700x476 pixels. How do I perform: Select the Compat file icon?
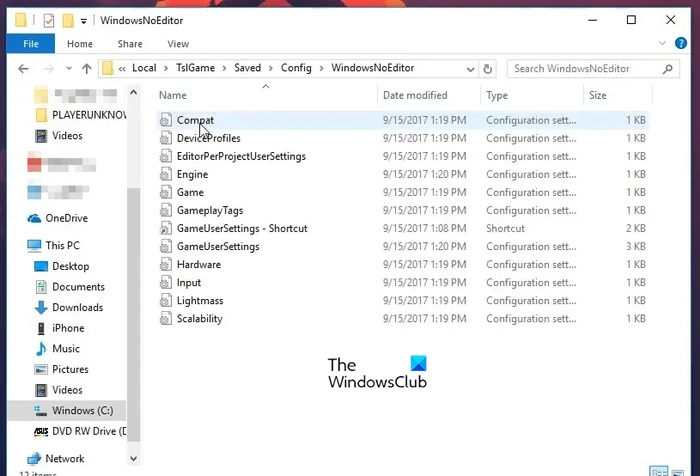(166, 120)
